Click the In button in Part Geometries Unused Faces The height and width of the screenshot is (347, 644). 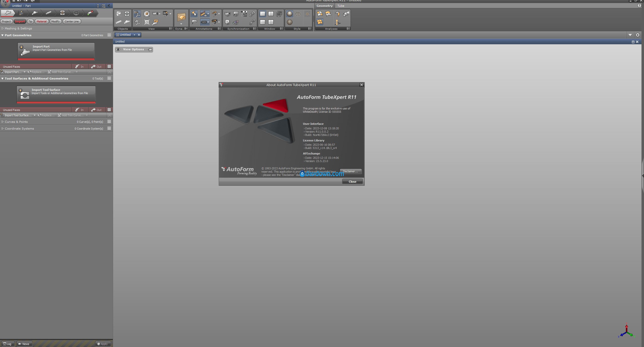(x=80, y=67)
